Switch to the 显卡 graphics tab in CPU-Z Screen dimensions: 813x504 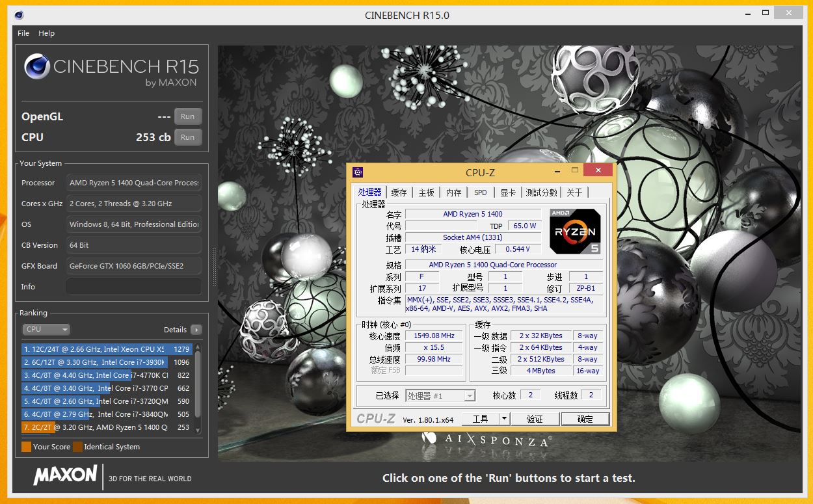[509, 192]
